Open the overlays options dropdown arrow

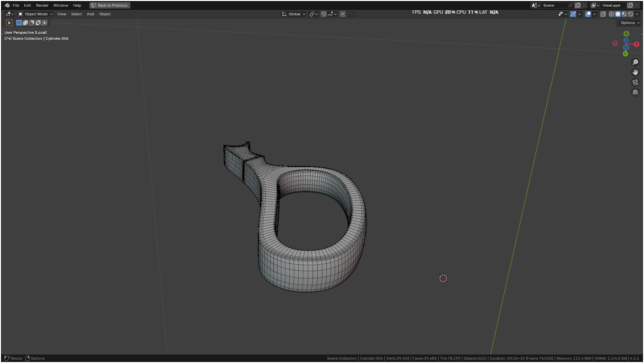coord(595,14)
